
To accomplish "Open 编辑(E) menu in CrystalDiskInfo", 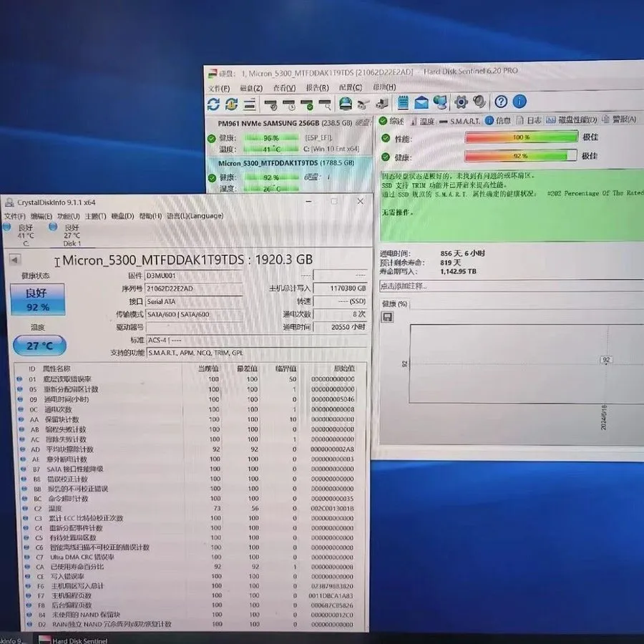I will pos(41,216).
